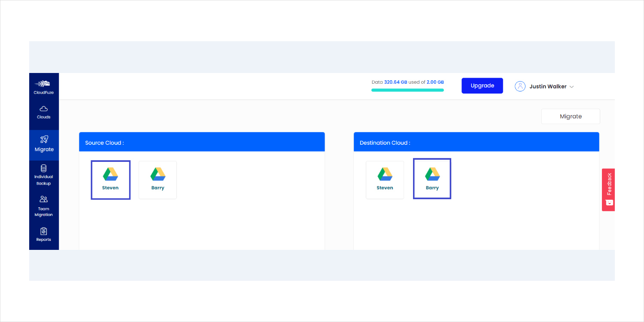Click the user profile avatar icon
The image size is (644, 322).
click(520, 86)
